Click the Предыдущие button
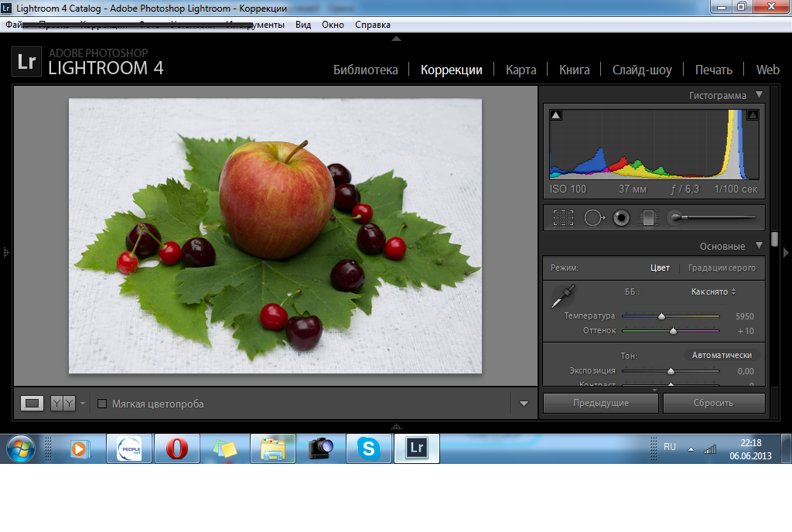Screen dimensions: 792x532 click(x=600, y=403)
